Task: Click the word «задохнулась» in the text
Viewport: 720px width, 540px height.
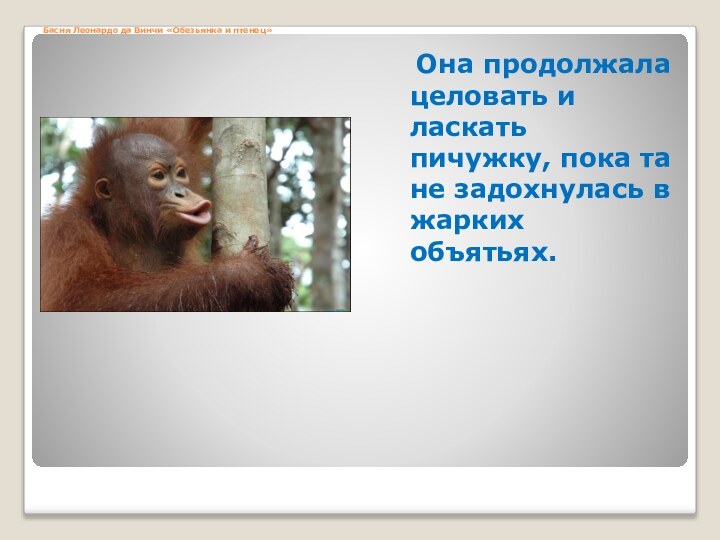Action: tap(549, 190)
